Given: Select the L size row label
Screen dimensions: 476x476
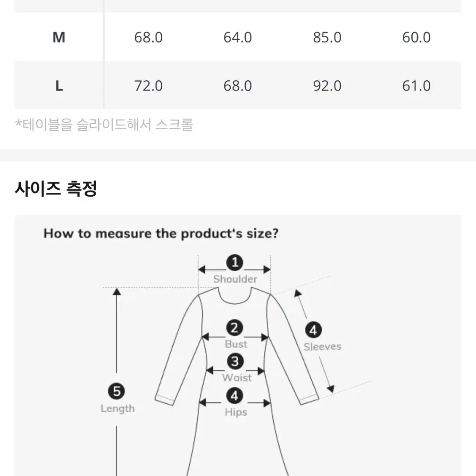Looking at the screenshot, I should [x=59, y=86].
